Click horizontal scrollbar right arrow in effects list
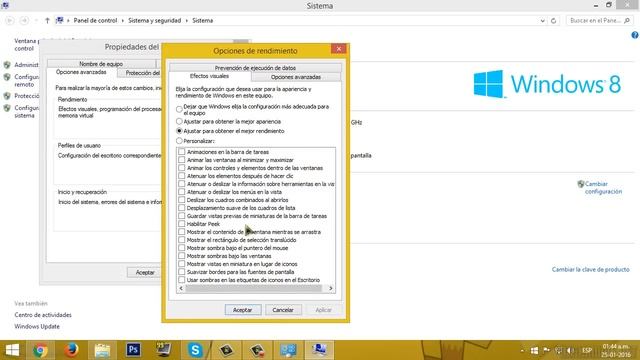The image size is (640, 360). (x=331, y=288)
